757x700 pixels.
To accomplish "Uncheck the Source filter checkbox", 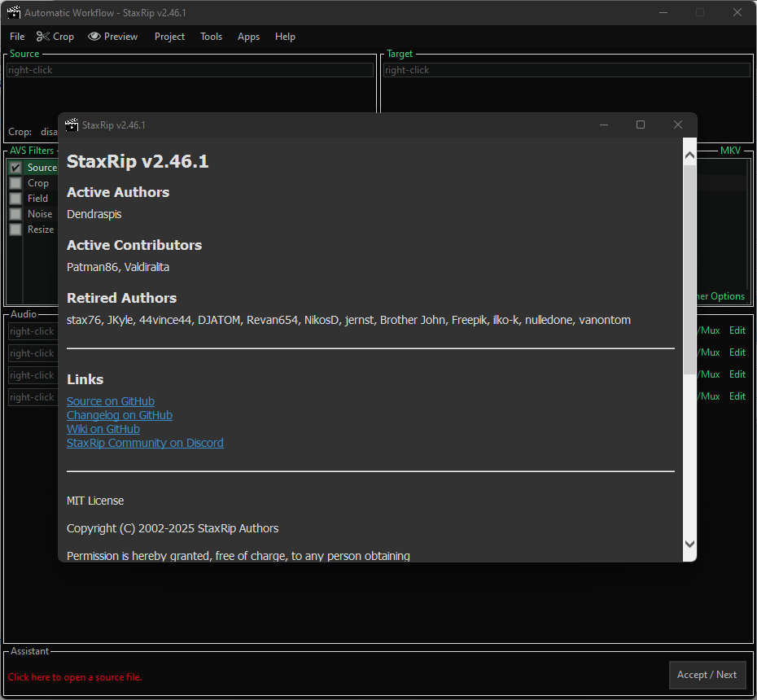I will (x=15, y=168).
